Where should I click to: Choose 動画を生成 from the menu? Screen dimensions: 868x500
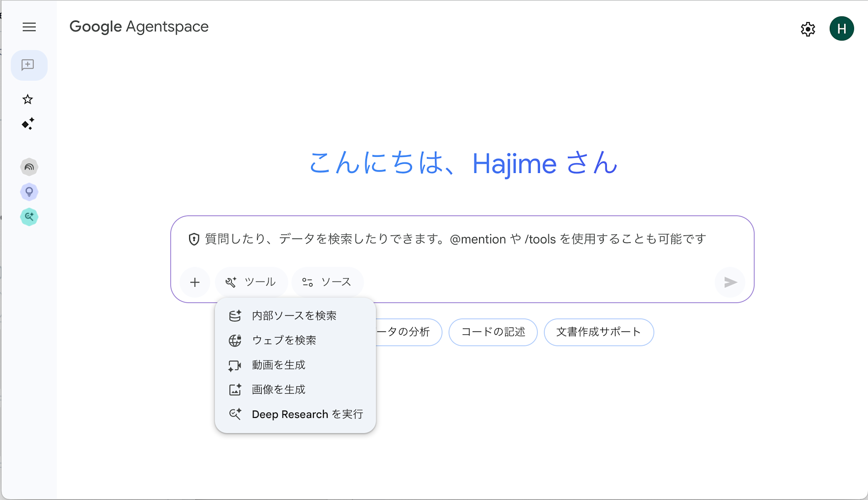tap(295, 365)
